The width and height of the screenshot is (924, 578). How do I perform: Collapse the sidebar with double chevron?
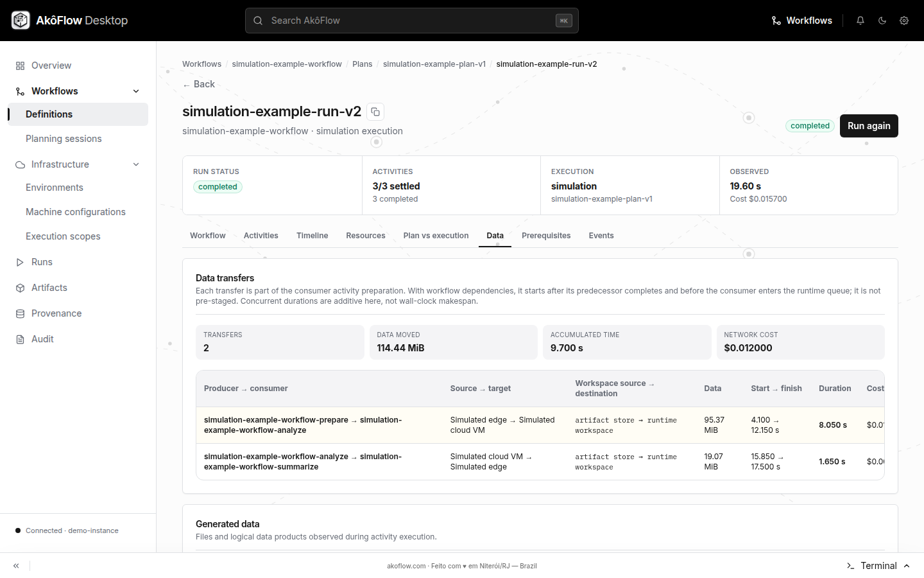pyautogui.click(x=16, y=566)
